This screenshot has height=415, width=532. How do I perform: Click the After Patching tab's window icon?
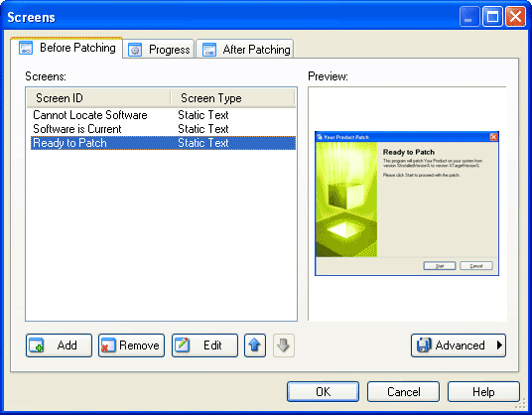click(209, 50)
